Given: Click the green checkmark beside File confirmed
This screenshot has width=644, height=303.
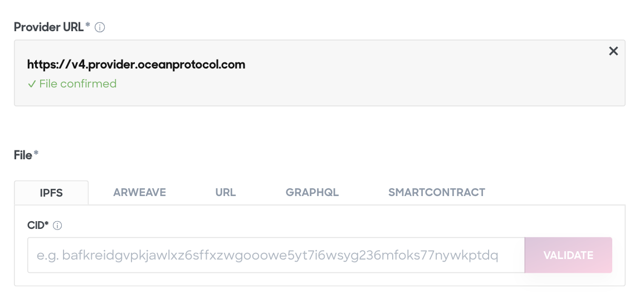Looking at the screenshot, I should point(32,84).
